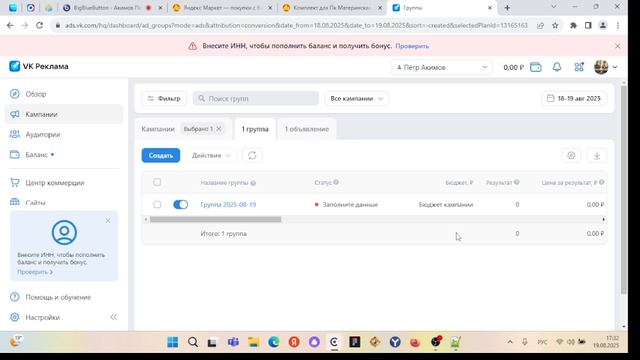Open Аудитории in the sidebar
This screenshot has height=360, width=640.
[42, 134]
